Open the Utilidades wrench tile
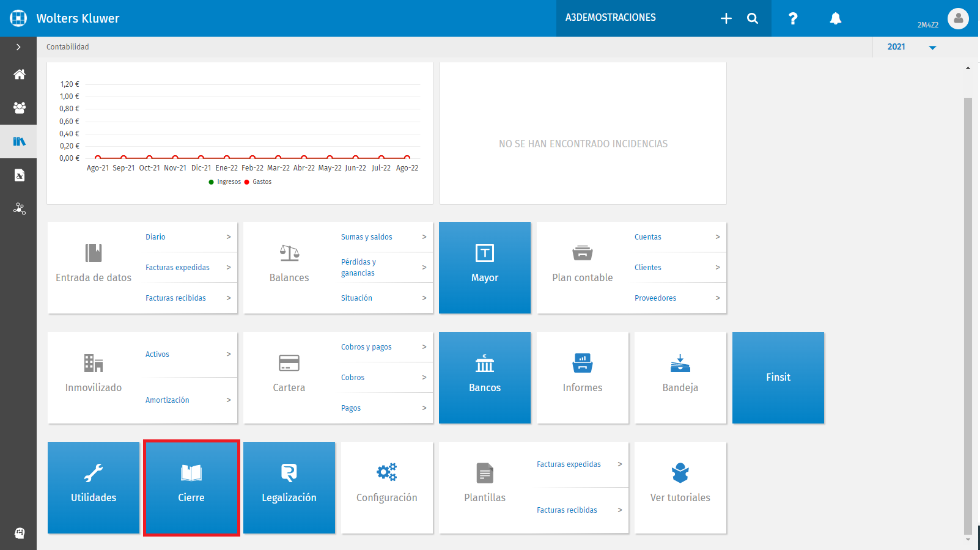980x550 pixels. [94, 488]
